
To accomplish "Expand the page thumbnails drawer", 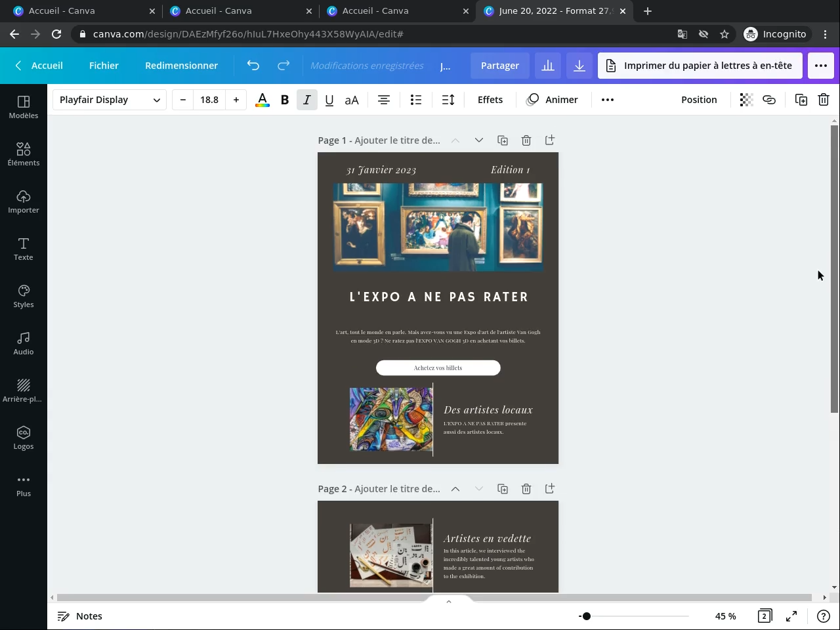I will point(449,602).
